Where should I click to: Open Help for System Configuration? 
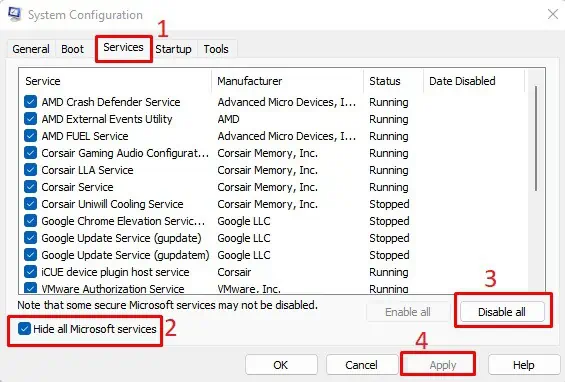[x=524, y=365]
